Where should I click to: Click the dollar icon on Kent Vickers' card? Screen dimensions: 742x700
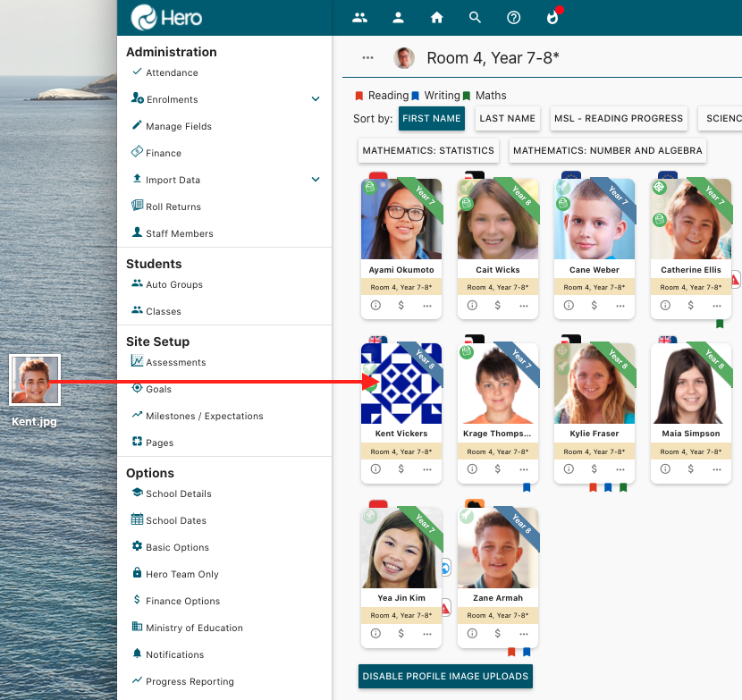[x=401, y=469]
